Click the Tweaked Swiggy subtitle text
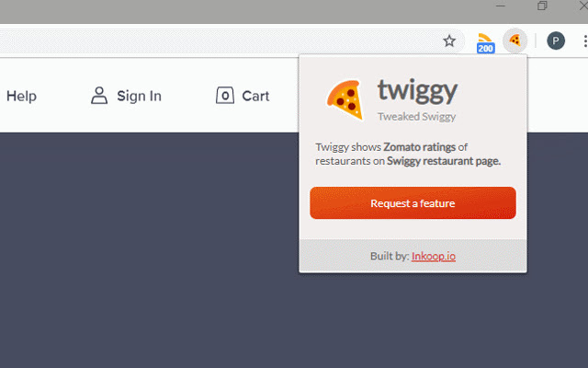Screen dimensions: 588x368 click(416, 117)
